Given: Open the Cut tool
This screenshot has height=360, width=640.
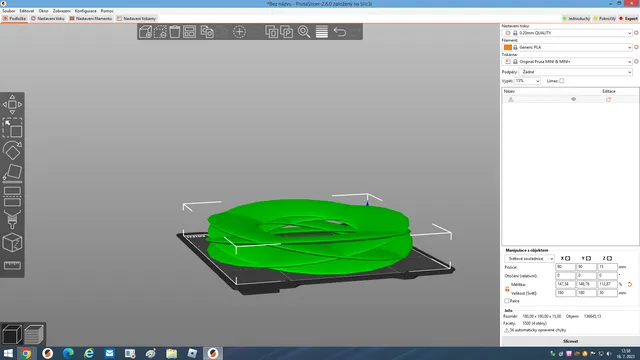Looking at the screenshot, I should 12,196.
